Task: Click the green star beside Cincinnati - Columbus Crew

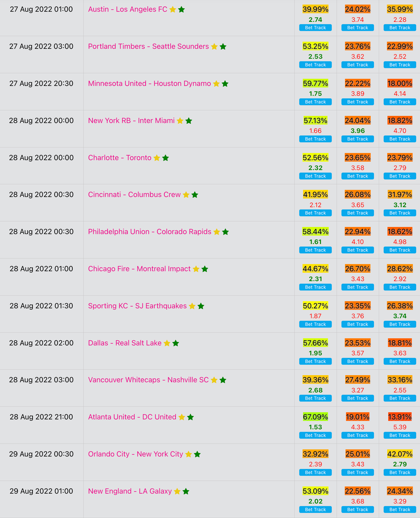Action: [x=195, y=195]
